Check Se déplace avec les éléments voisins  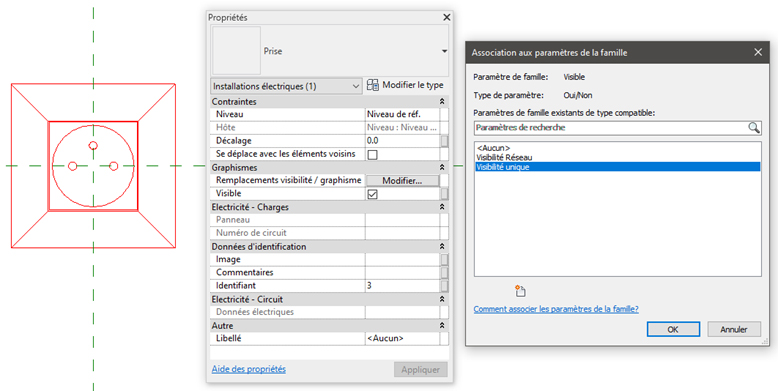coord(372,154)
